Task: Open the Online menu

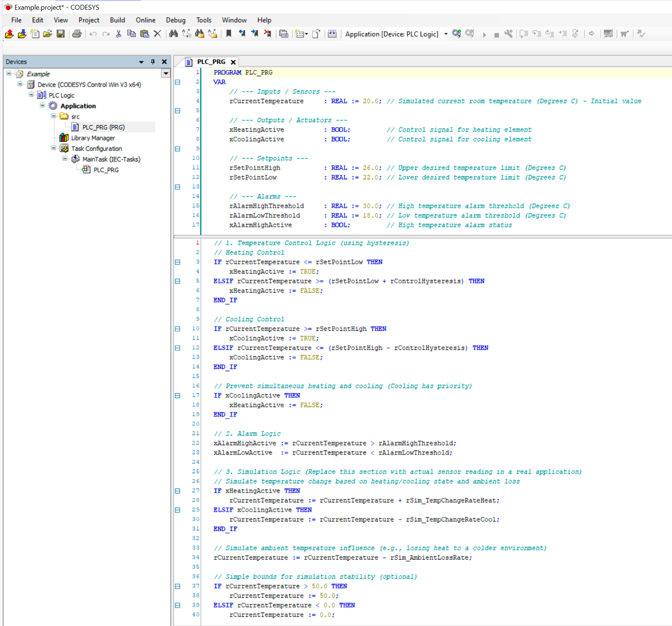Action: tap(145, 20)
